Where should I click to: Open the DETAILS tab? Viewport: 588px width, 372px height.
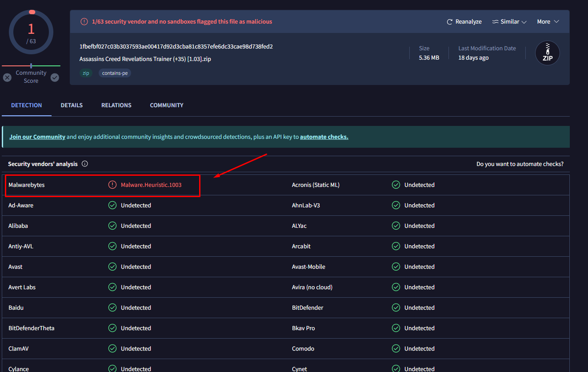point(72,105)
